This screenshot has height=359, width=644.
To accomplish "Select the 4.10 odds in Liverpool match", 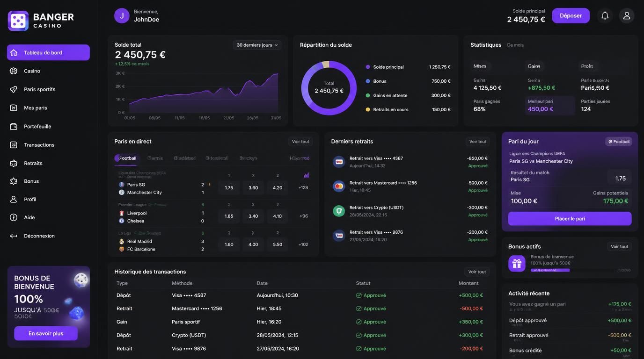I will click(278, 216).
